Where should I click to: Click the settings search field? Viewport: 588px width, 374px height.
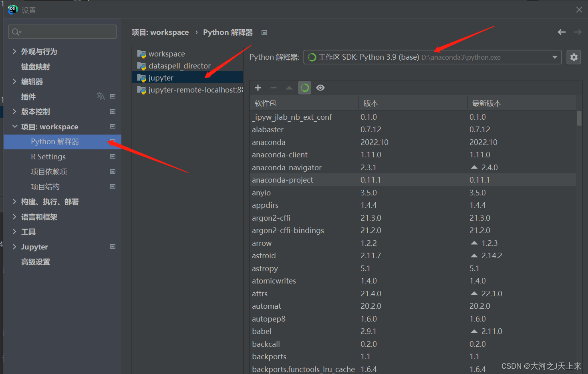tap(62, 32)
